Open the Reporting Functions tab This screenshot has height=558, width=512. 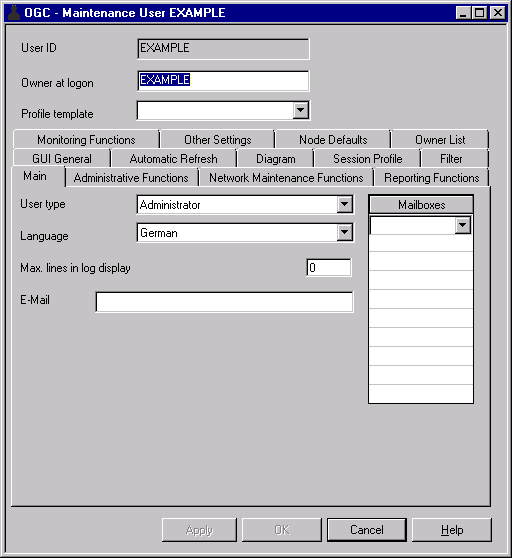point(432,178)
